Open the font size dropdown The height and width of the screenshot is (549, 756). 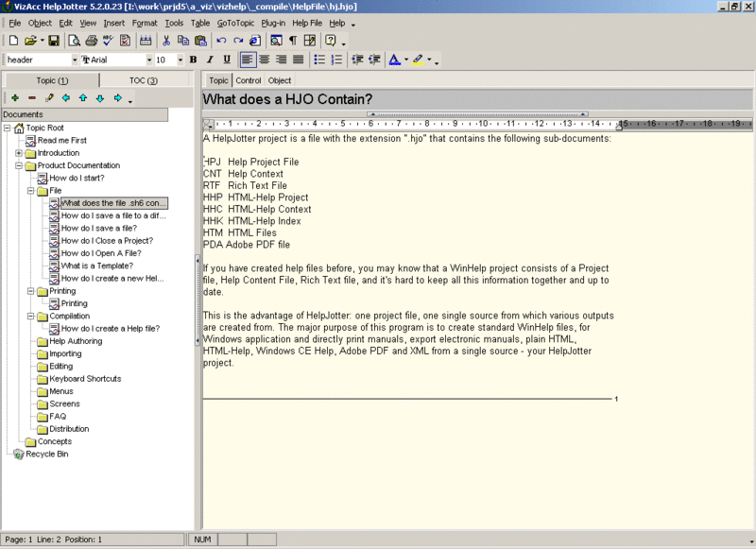coord(180,60)
